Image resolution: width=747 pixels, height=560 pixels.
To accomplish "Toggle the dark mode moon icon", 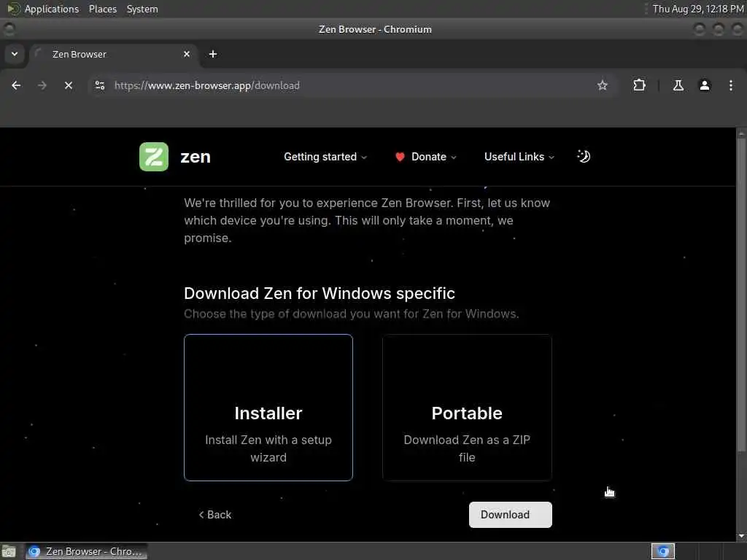I will click(584, 156).
